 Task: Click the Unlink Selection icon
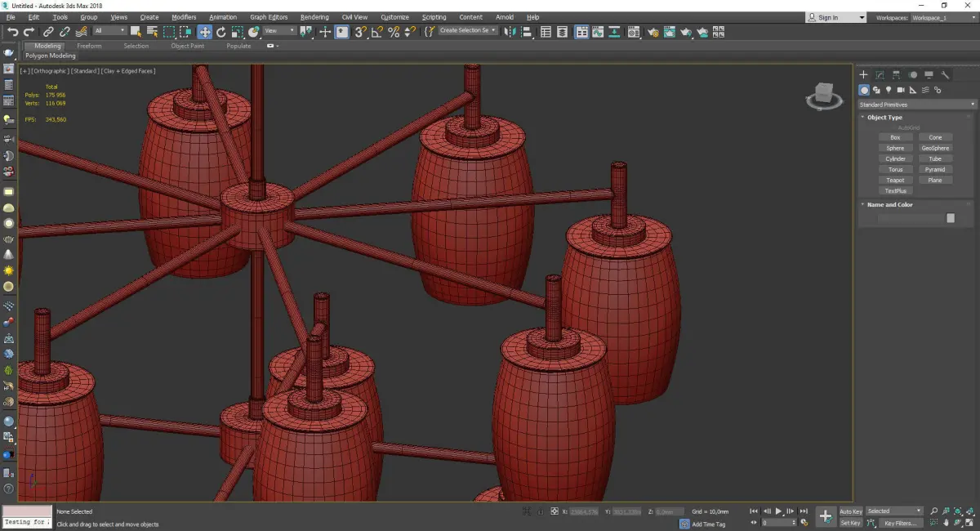(65, 32)
